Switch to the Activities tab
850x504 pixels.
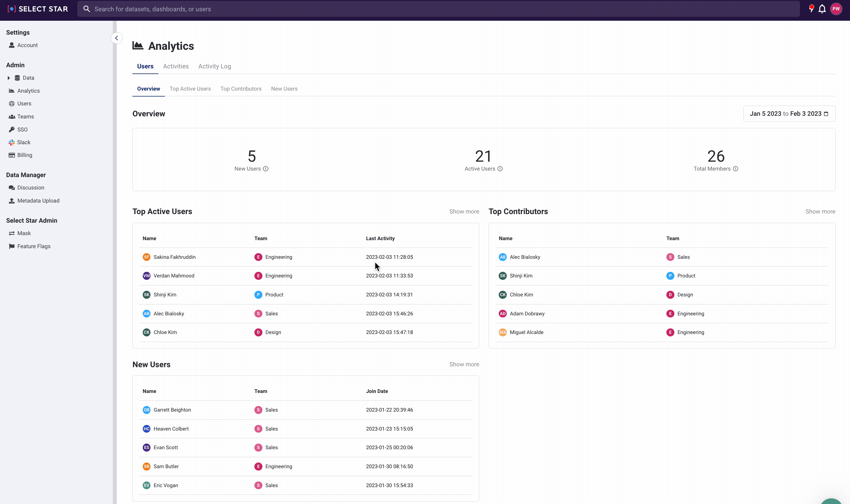coord(176,66)
